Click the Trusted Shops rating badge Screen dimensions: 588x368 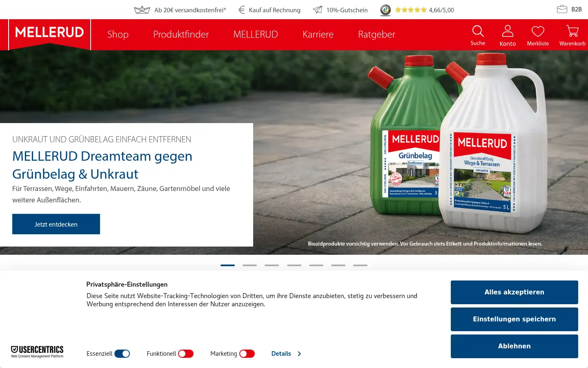[385, 10]
